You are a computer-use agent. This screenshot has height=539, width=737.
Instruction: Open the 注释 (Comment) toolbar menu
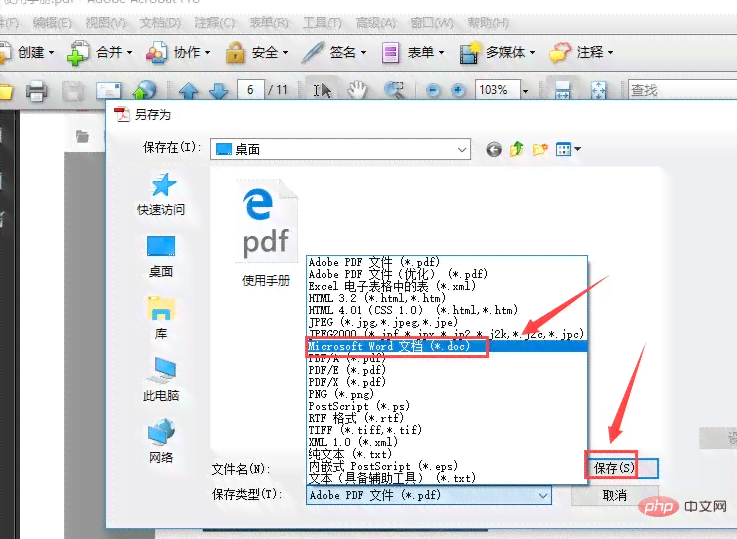[581, 52]
